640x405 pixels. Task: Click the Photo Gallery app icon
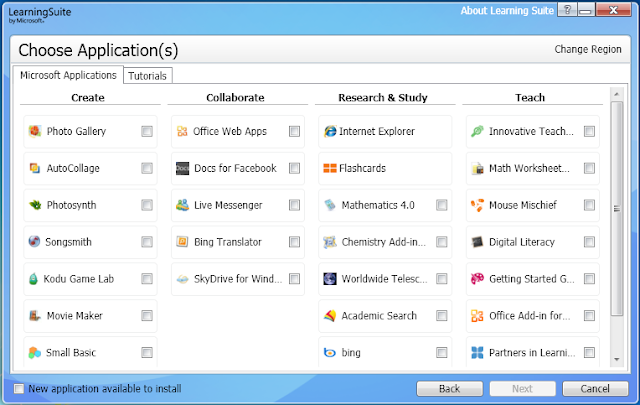tap(35, 131)
